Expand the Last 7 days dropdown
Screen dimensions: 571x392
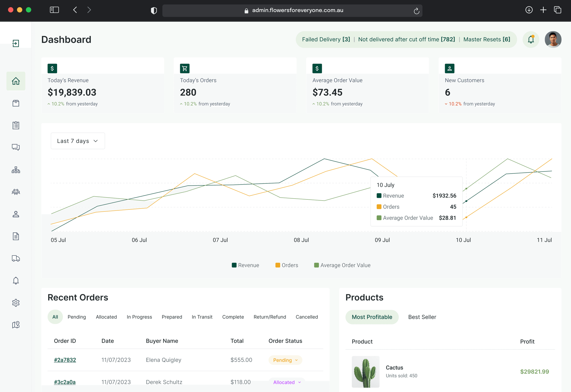[x=78, y=141]
